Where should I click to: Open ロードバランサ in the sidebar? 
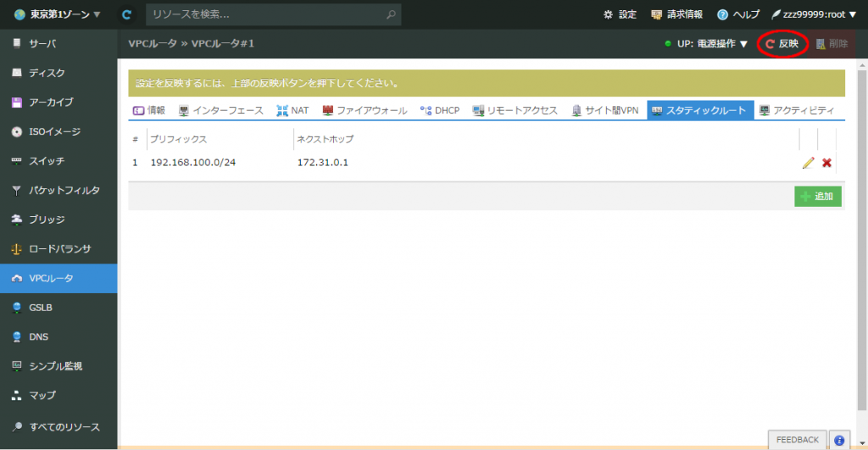click(x=59, y=249)
